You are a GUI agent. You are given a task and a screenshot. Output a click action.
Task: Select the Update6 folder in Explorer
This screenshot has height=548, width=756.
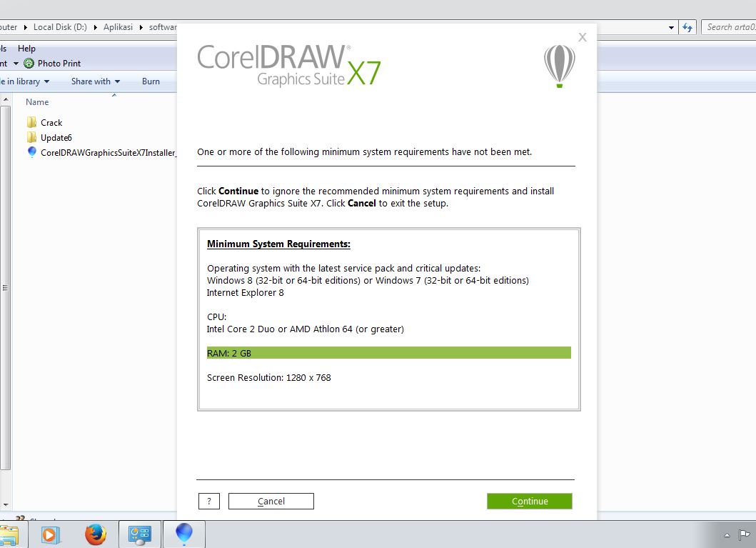pos(56,137)
